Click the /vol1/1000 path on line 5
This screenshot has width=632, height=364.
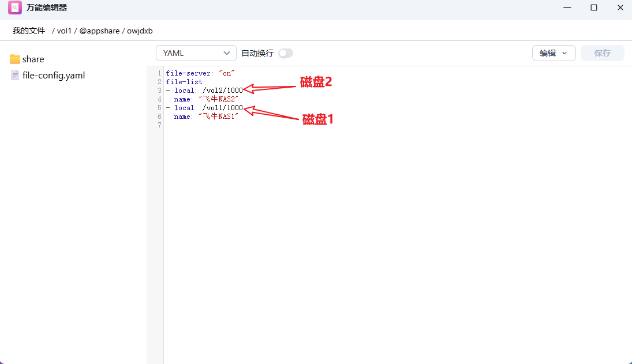[x=222, y=108]
